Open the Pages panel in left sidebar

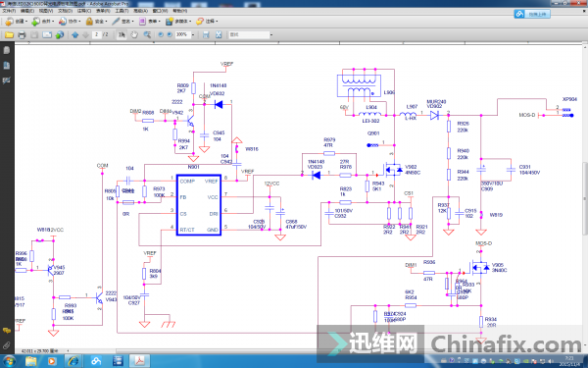[x=7, y=50]
